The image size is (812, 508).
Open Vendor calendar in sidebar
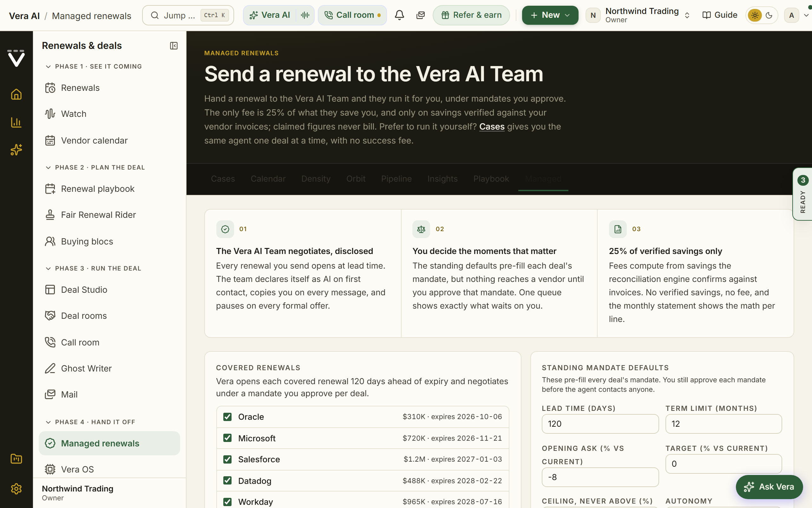109,140
